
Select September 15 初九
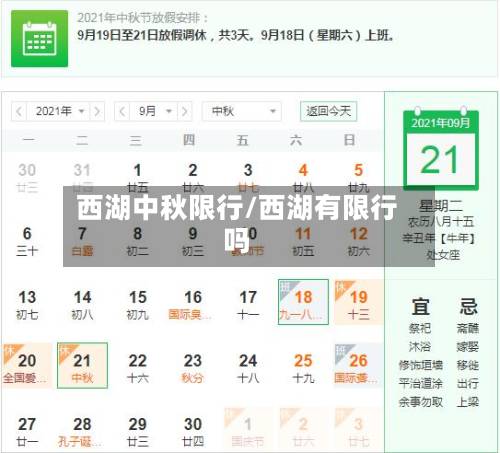pyautogui.click(x=137, y=305)
